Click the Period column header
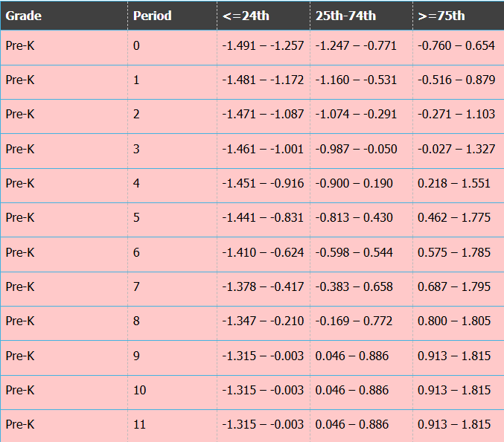504x442 pixels. [153, 16]
